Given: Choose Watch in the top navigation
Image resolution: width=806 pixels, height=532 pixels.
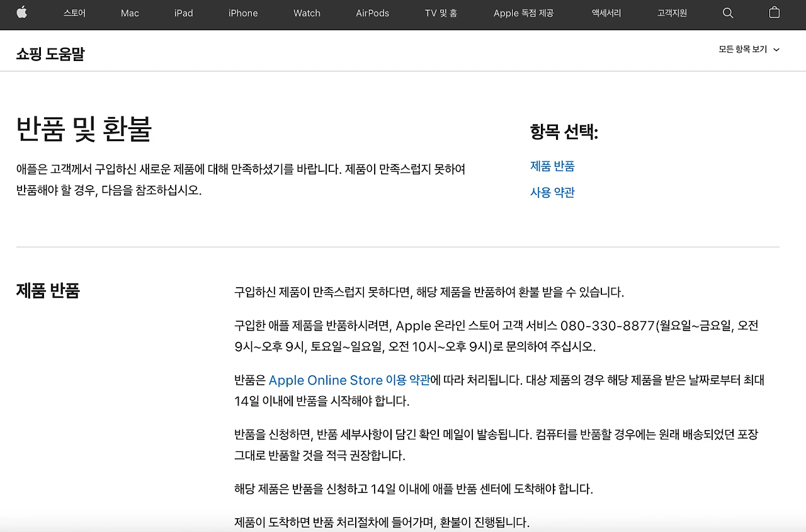Looking at the screenshot, I should 307,13.
